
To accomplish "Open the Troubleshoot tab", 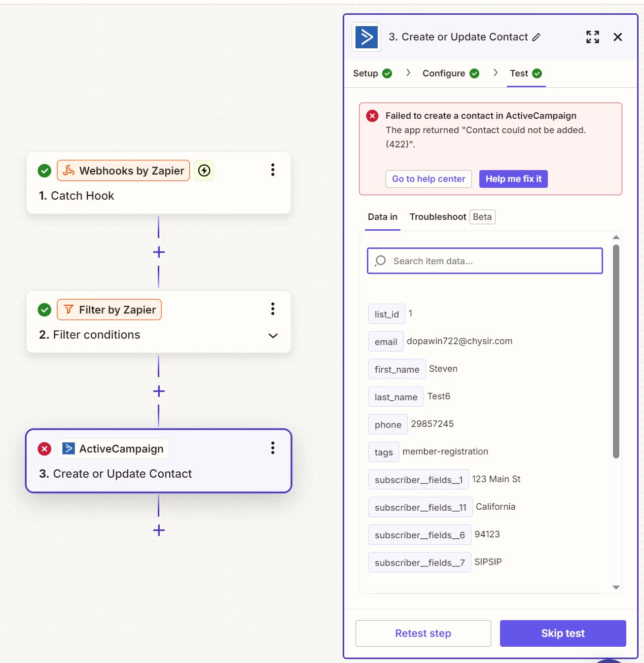I will 438,217.
